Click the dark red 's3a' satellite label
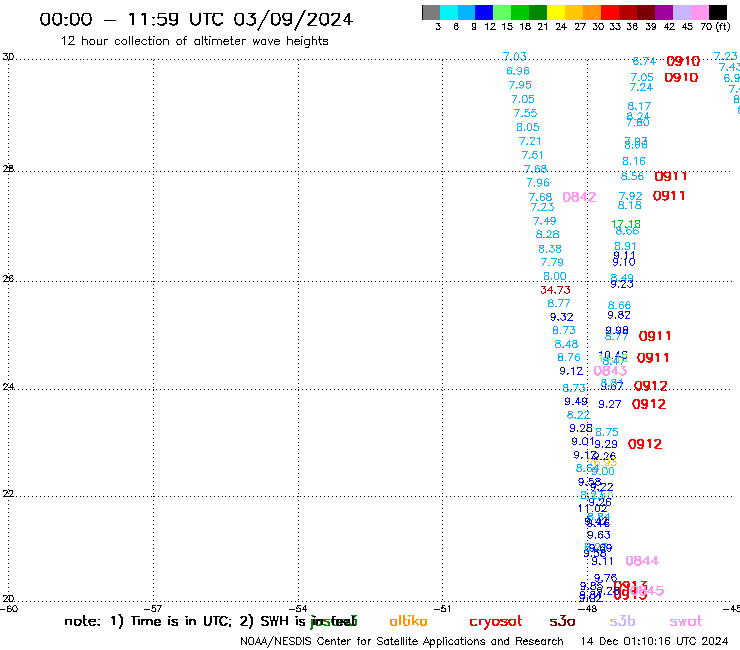This screenshot has width=740, height=650. [563, 621]
